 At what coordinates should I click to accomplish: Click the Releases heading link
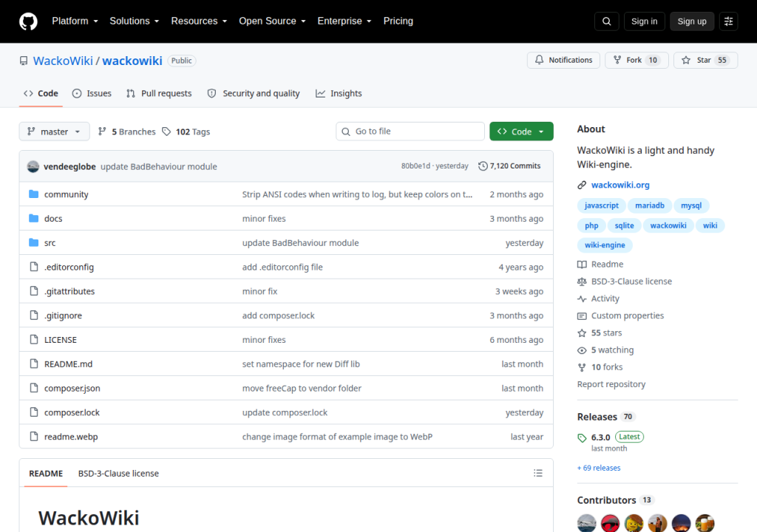click(597, 417)
